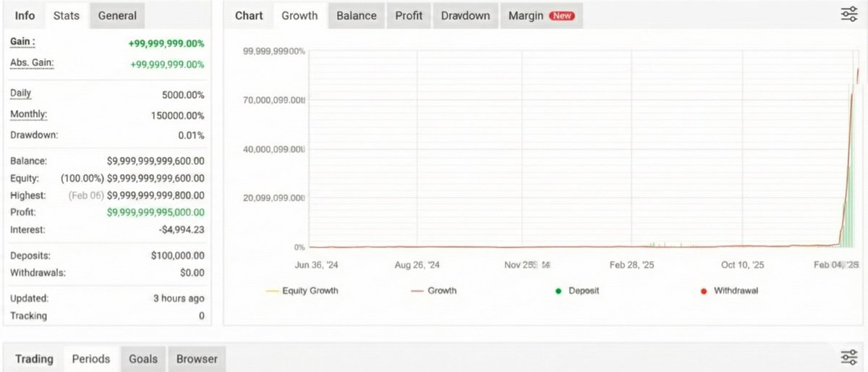
Task: Toggle the Equity Growth legend series
Action: pyautogui.click(x=302, y=291)
